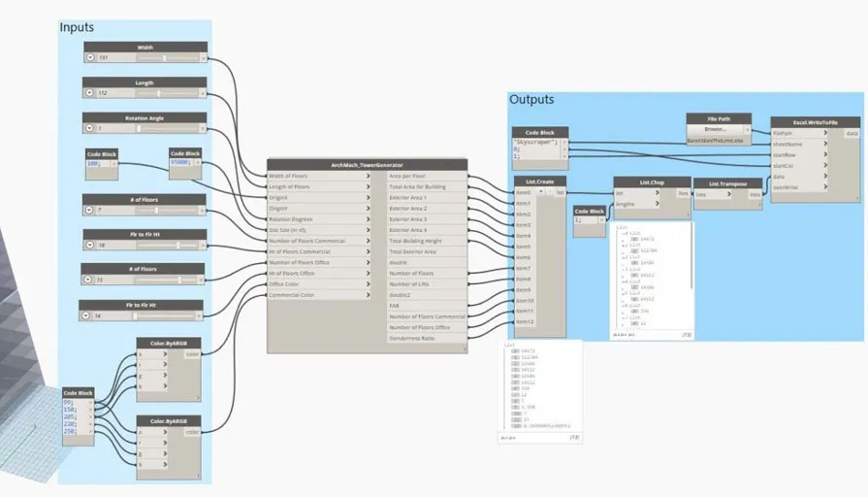Click Number of Floors Office input port arrow
The height and width of the screenshot is (497, 868).
click(369, 262)
